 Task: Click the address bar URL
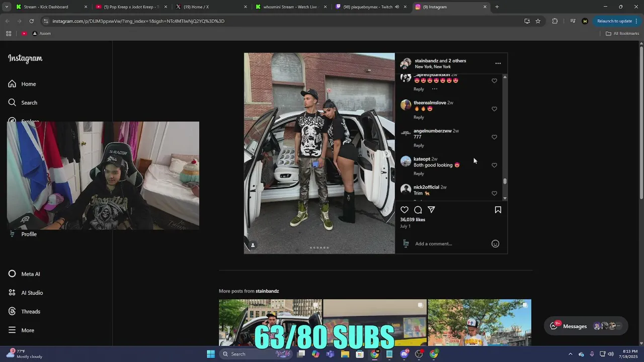(x=138, y=21)
